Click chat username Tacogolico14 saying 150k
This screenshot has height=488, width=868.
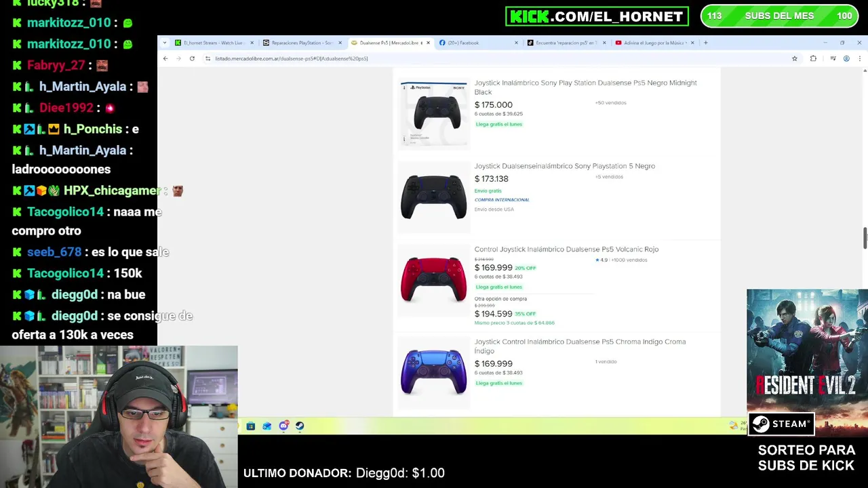[x=65, y=273]
